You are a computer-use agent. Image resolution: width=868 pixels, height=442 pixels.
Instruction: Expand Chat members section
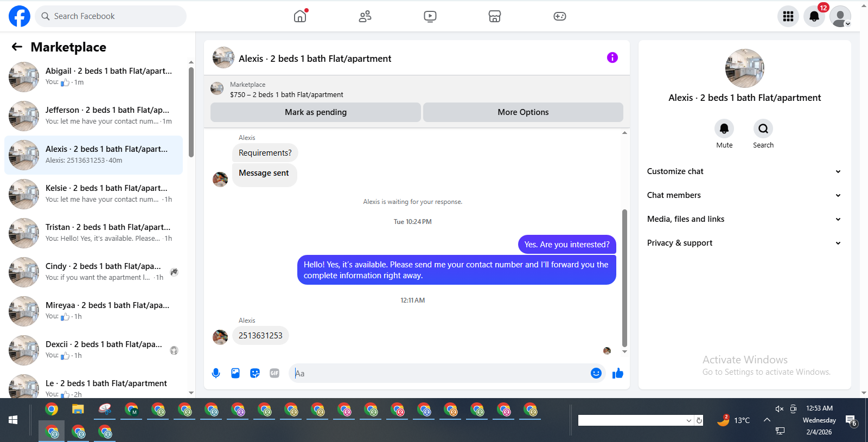tap(744, 195)
